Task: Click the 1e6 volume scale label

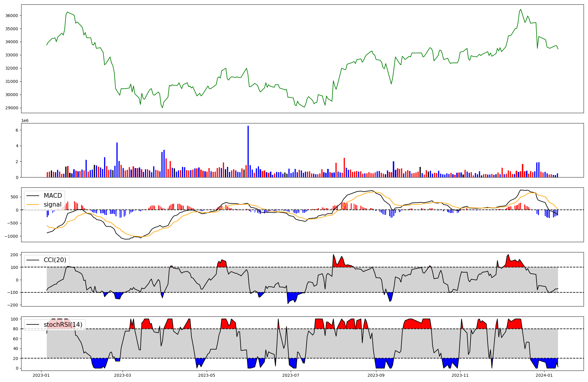Action: tap(25, 121)
